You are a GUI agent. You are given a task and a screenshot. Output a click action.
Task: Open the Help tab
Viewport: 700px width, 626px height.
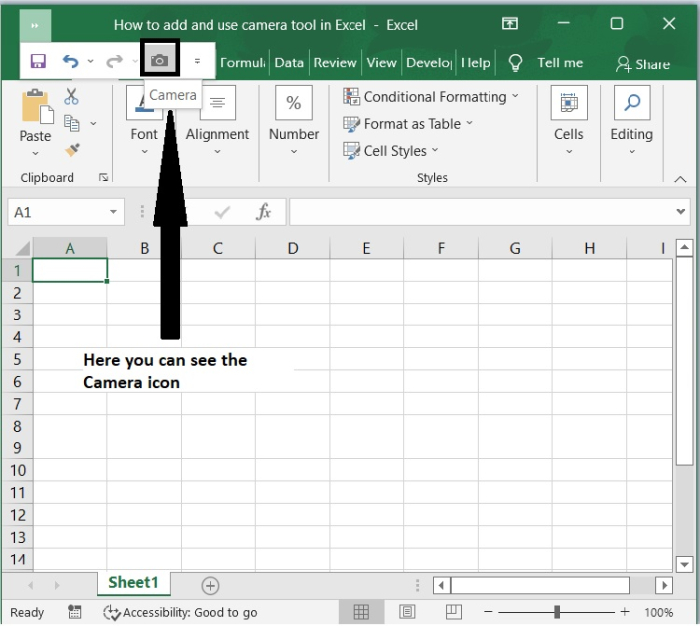click(x=476, y=63)
